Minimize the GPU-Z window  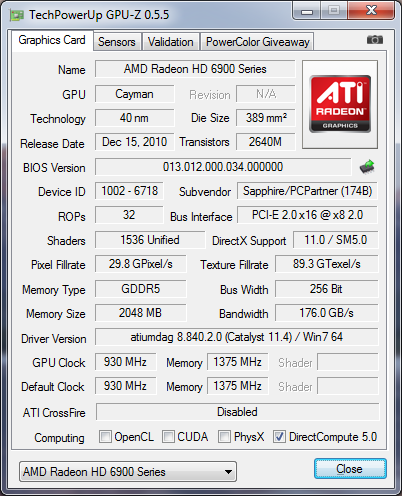[307, 11]
